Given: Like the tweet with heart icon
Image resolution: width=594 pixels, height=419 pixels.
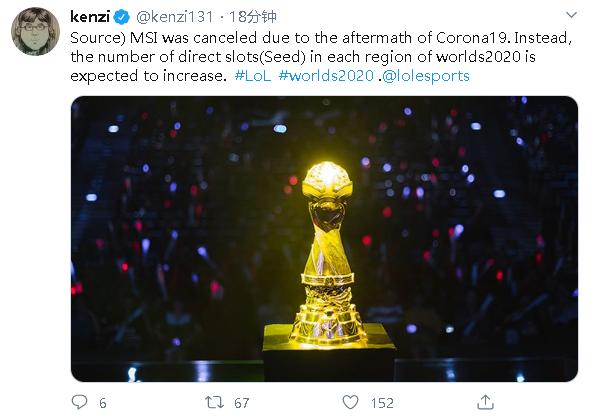Looking at the screenshot, I should [350, 402].
